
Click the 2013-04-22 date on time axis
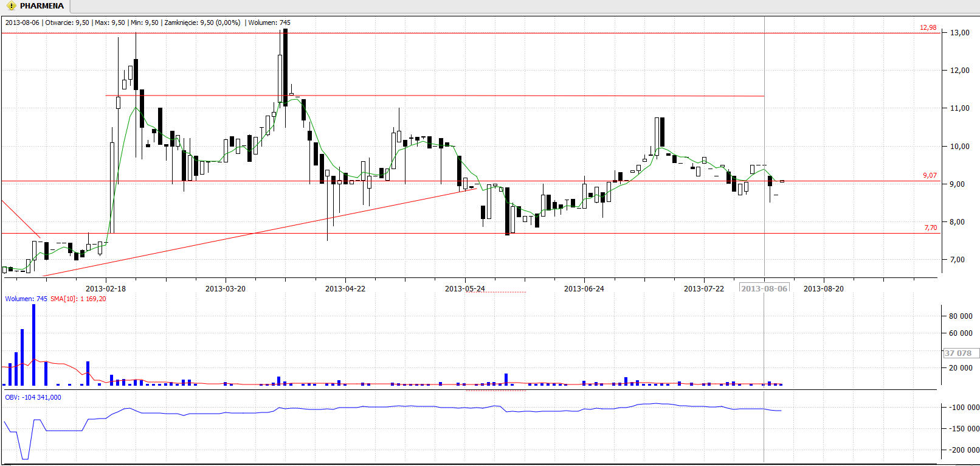click(x=345, y=289)
